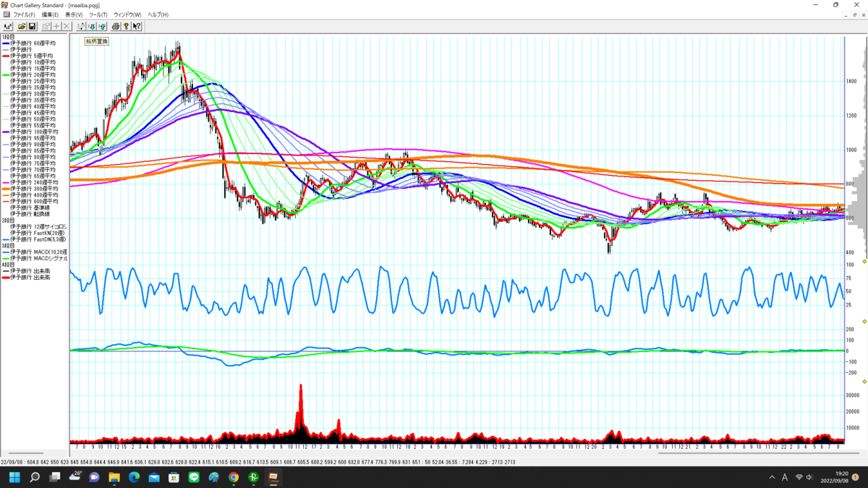Open a file with the folder icon
The image size is (868, 488).
(22, 27)
